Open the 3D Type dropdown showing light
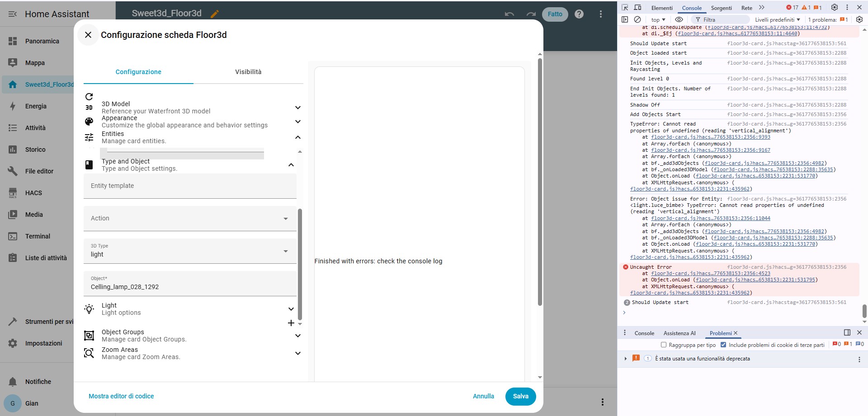 tap(190, 251)
